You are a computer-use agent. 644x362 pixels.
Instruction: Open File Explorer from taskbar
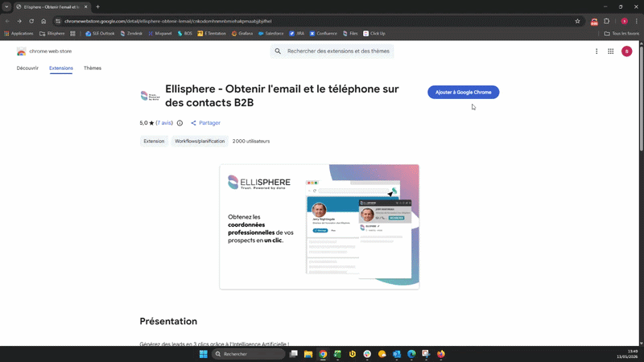(x=308, y=354)
